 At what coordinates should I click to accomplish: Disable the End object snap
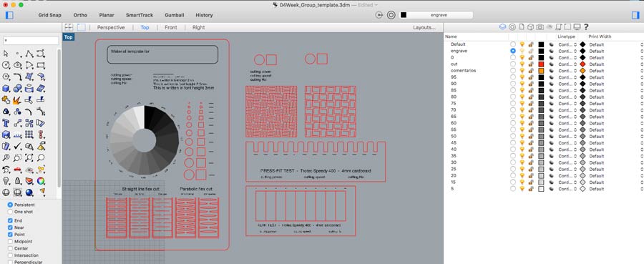pos(10,220)
